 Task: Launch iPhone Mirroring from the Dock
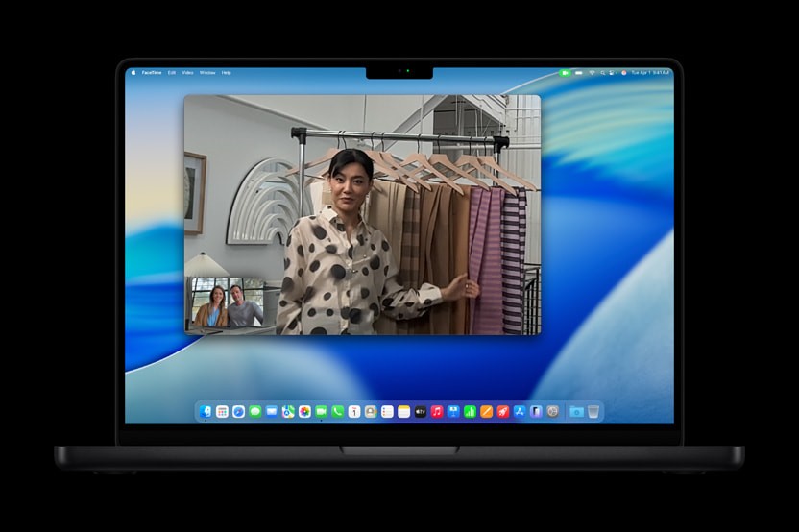coord(536,412)
